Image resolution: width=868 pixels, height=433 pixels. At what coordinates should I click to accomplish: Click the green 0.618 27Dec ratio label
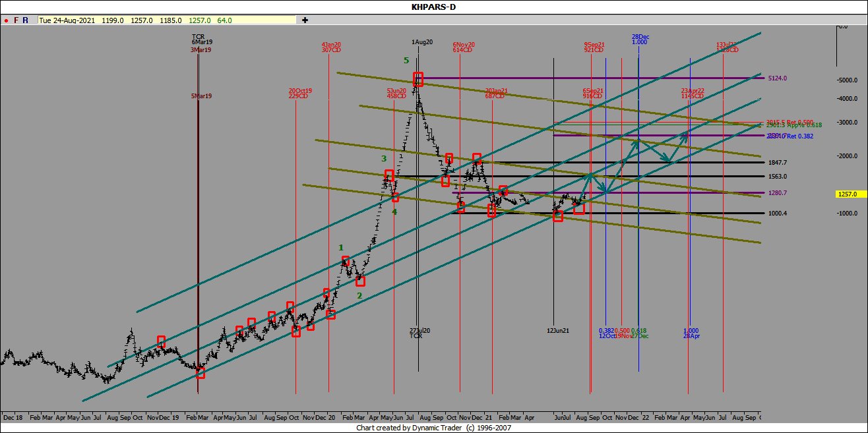pyautogui.click(x=639, y=333)
